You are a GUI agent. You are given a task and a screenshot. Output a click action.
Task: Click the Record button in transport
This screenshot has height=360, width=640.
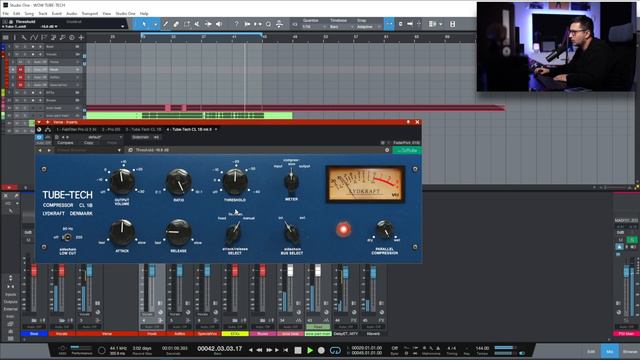321,350
